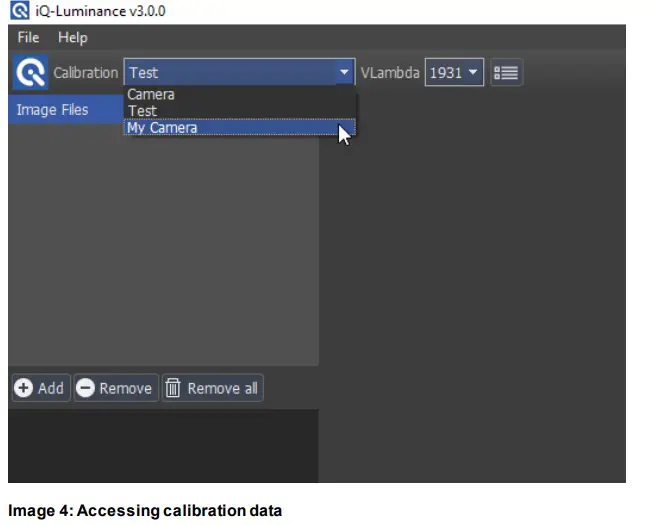Click the Remove all button
Viewport: 650px width, 525px height.
(x=212, y=388)
